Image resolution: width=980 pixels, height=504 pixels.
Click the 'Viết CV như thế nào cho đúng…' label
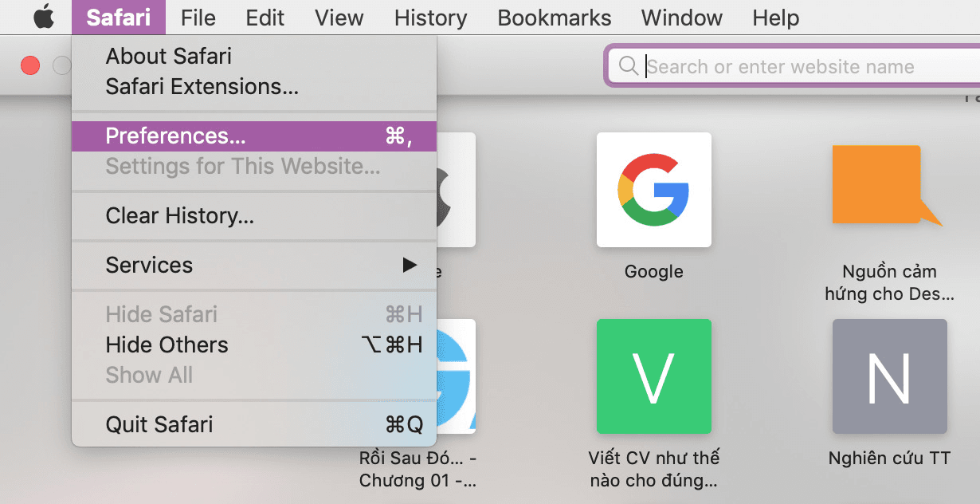click(654, 470)
